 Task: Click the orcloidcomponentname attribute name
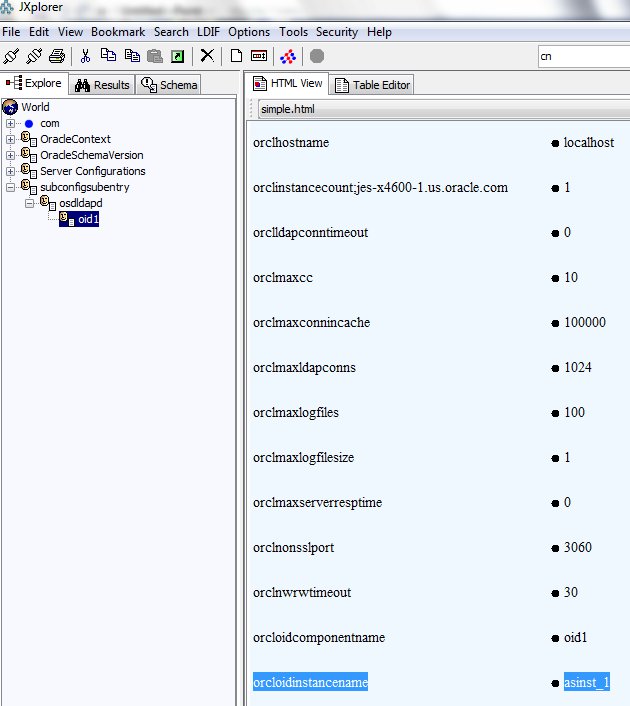click(x=319, y=638)
